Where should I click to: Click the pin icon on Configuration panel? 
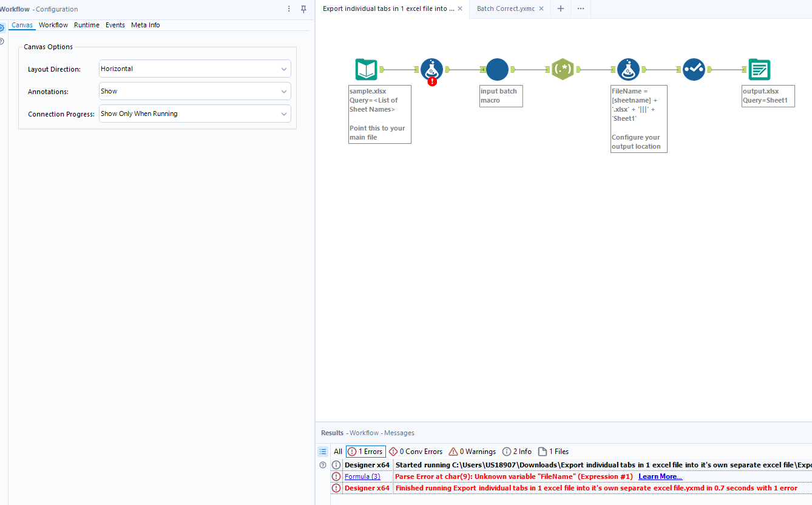coord(302,9)
